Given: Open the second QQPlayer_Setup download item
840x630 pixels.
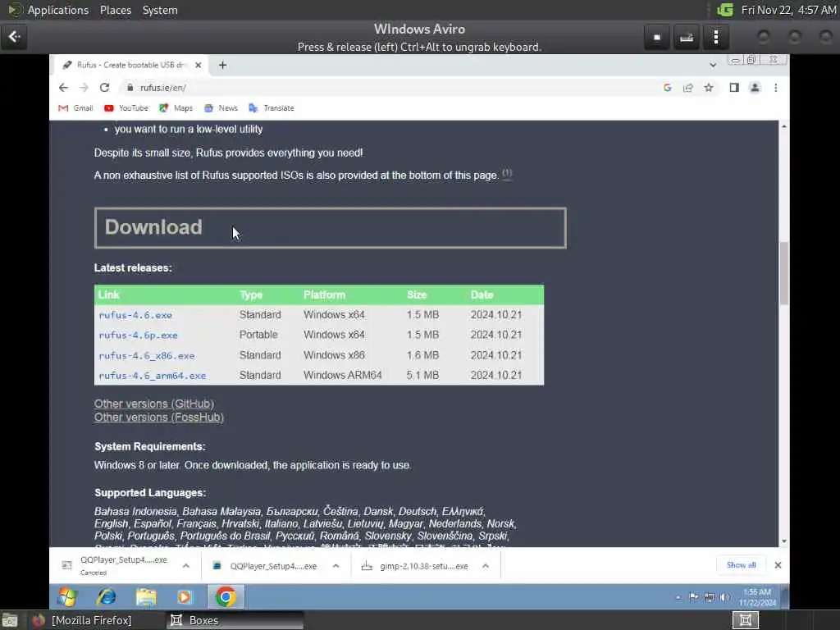Looking at the screenshot, I should point(265,566).
